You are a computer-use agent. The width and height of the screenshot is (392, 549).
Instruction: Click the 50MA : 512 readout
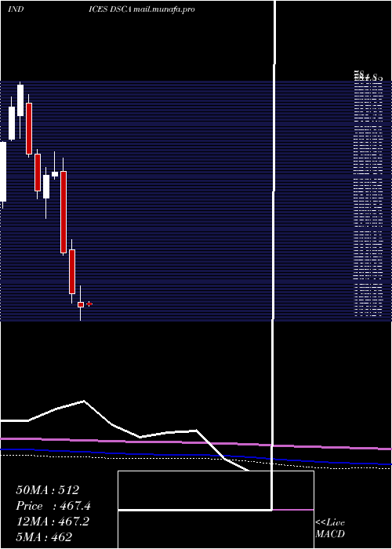pos(48,490)
